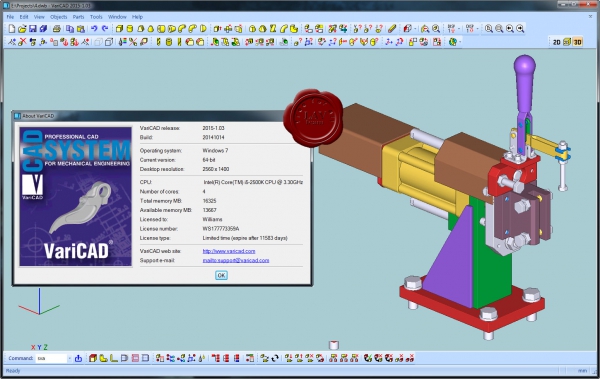Select the ruler measure tool icon

[x=391, y=29]
